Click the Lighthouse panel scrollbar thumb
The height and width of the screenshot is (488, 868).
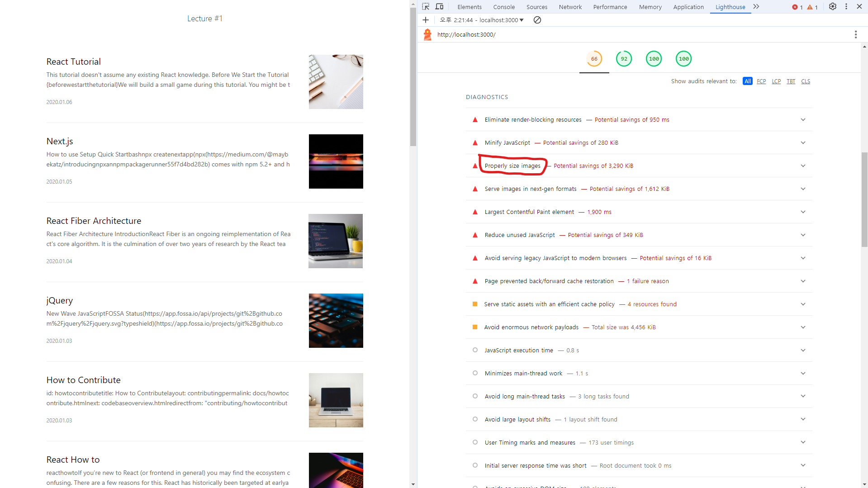point(864,200)
